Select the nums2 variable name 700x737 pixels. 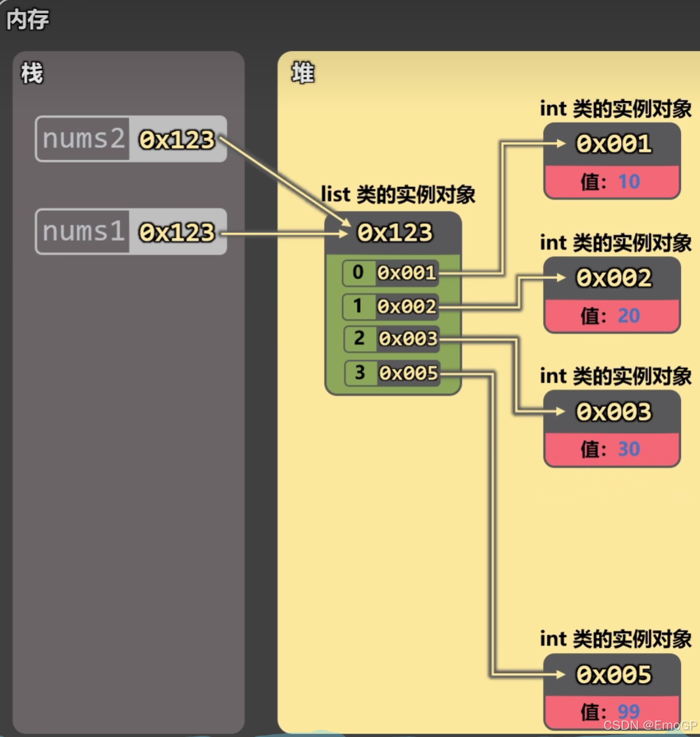(83, 138)
